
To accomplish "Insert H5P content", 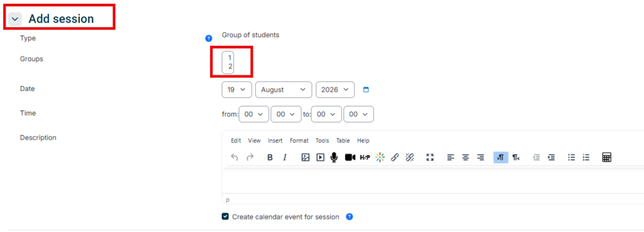I will (x=365, y=157).
